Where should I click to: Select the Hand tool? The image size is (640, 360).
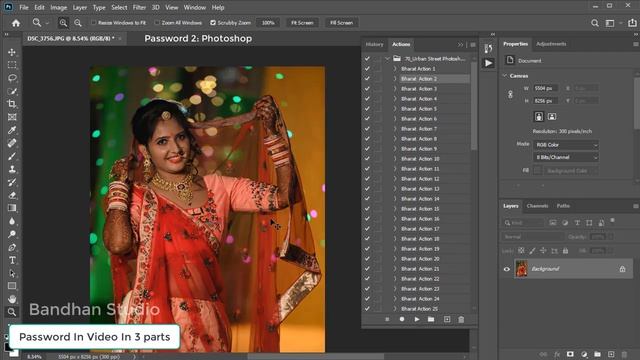click(x=12, y=299)
